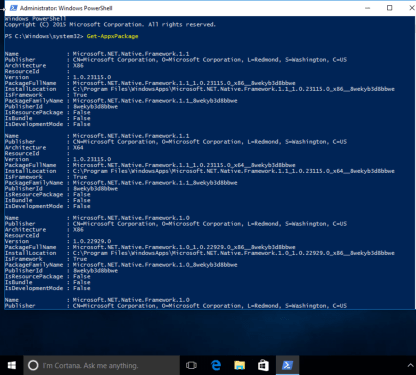Minimize the PowerShell window
The image size is (416, 375).
click(x=367, y=8)
